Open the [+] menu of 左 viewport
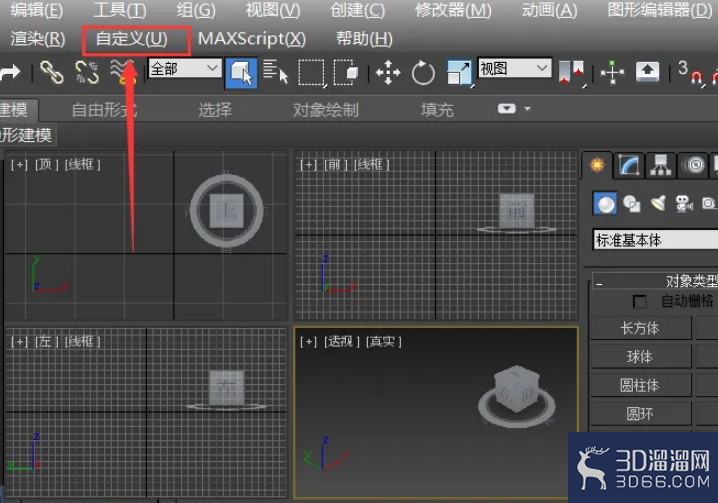The height and width of the screenshot is (503, 718). coord(19,342)
